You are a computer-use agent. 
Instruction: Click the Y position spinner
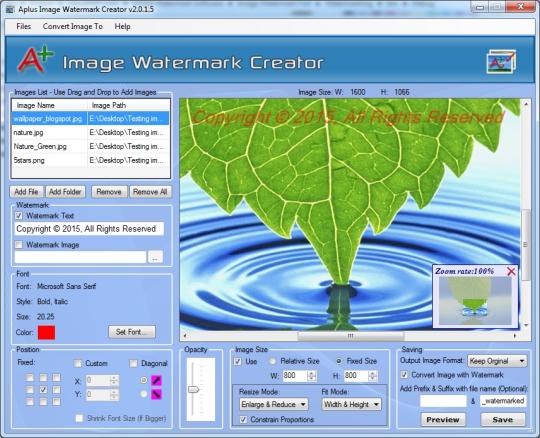(114, 395)
